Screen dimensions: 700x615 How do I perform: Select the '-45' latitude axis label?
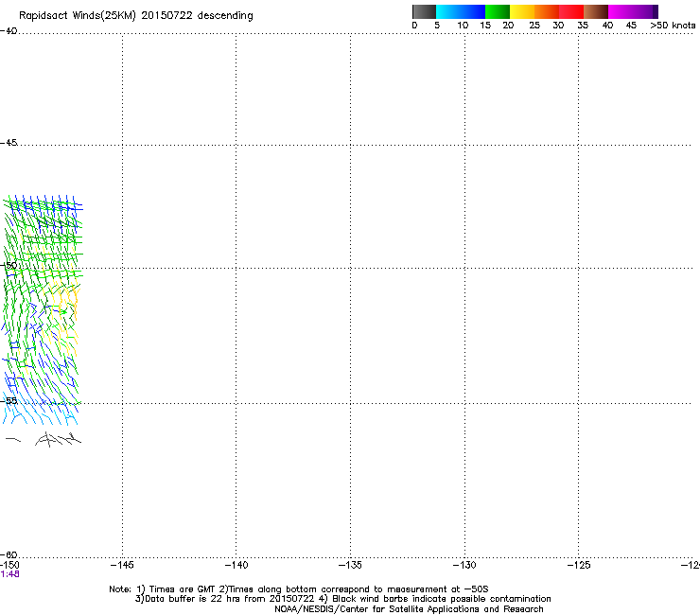pos(9,143)
